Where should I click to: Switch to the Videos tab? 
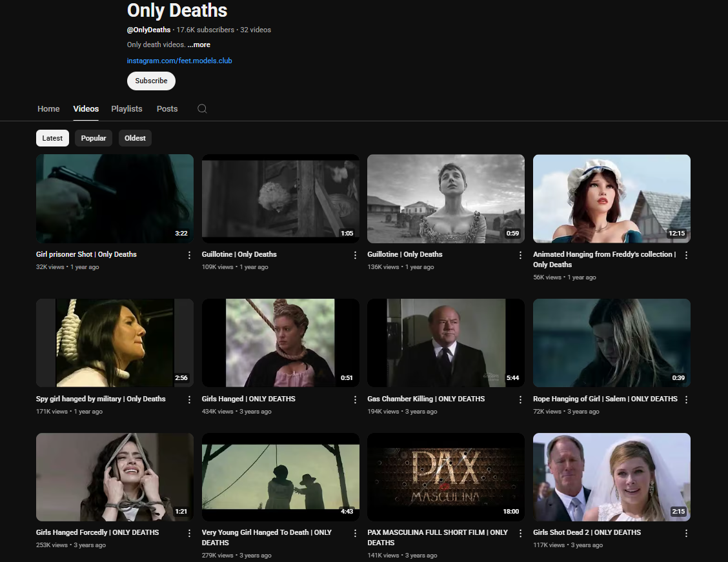coord(86,108)
